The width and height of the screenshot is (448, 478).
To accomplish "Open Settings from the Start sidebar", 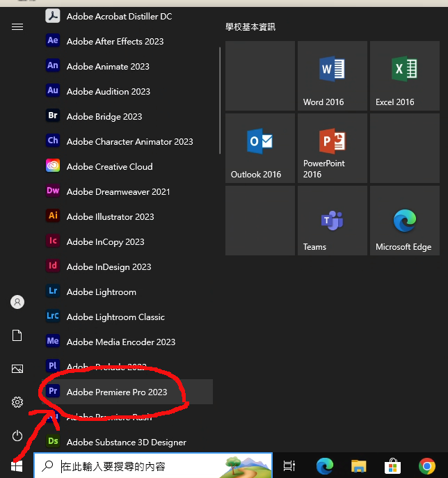I will 17,402.
